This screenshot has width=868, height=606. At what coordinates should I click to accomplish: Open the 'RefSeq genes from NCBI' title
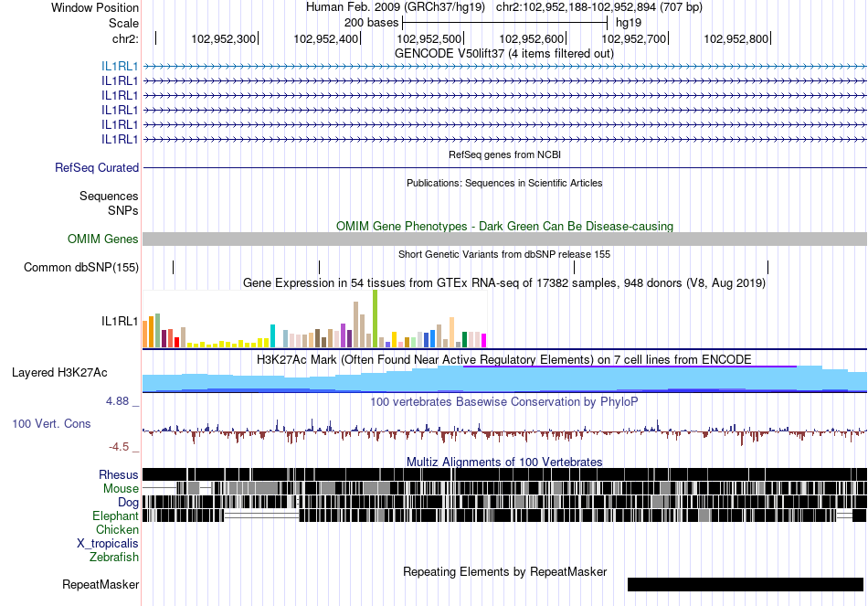pos(504,154)
